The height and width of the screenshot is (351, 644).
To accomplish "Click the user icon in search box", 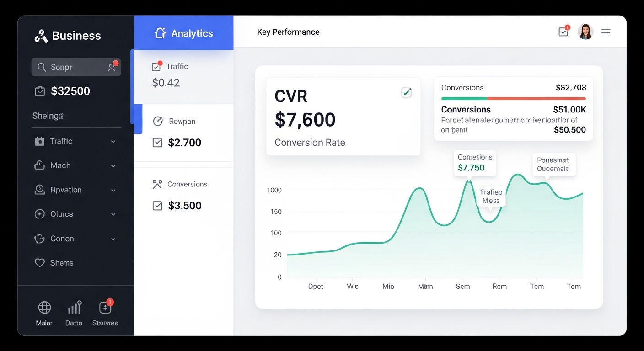I will [112, 67].
